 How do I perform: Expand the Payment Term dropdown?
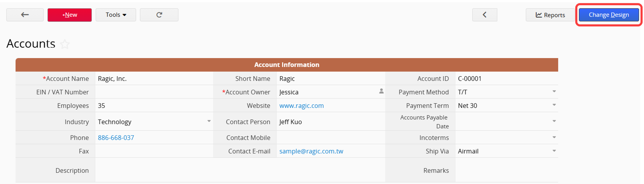coord(554,105)
